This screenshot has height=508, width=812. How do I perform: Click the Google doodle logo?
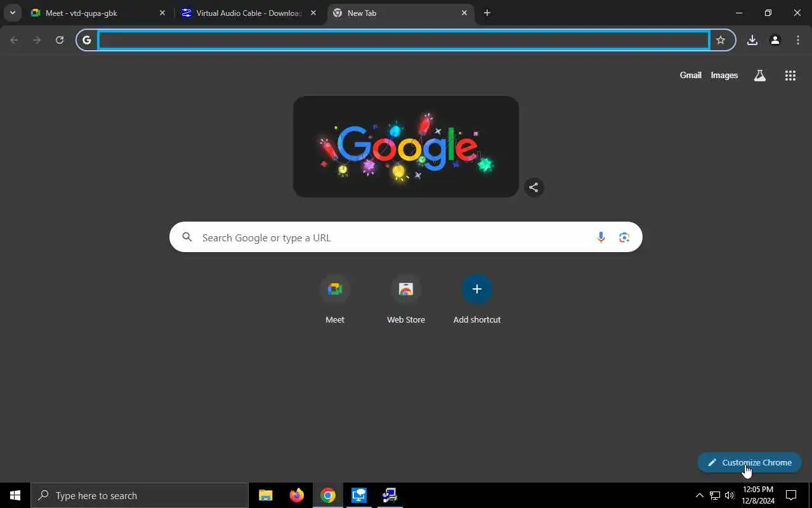(x=406, y=146)
